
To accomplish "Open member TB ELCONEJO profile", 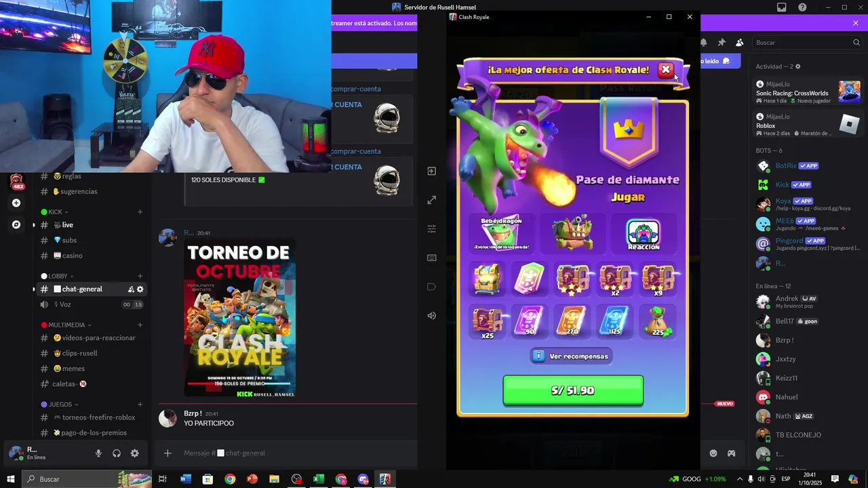I will pyautogui.click(x=808, y=435).
